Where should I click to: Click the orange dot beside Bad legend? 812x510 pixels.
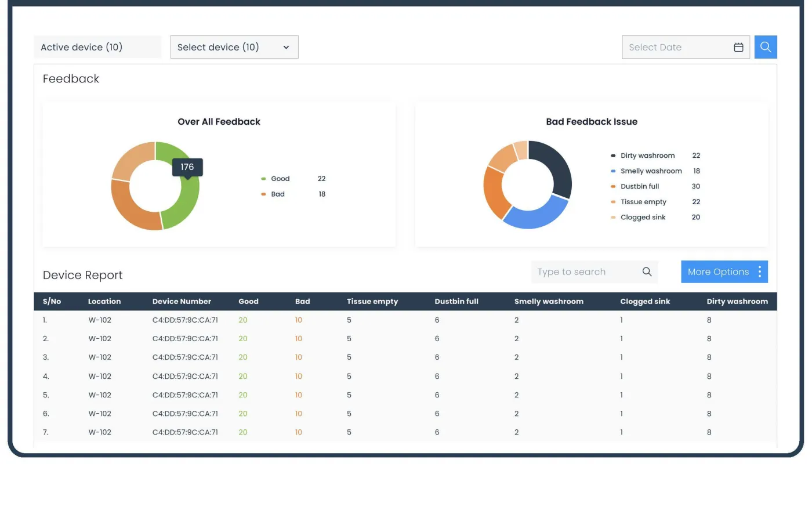(263, 194)
